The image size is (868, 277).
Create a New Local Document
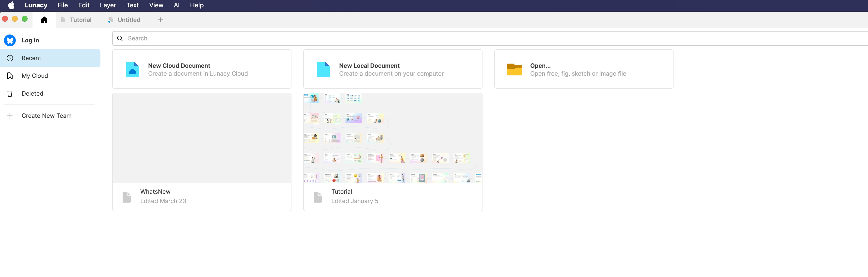tap(393, 69)
